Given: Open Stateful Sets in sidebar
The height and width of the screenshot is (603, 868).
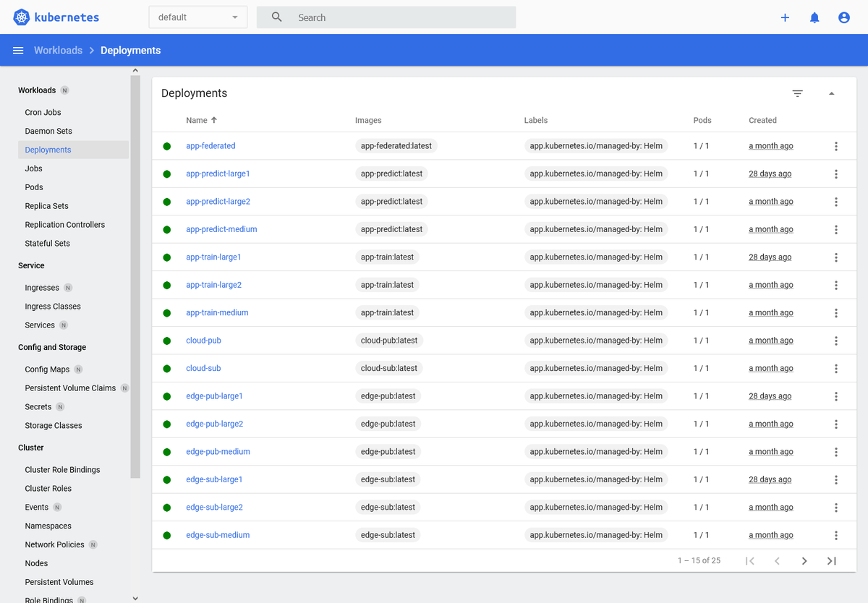Looking at the screenshot, I should [x=48, y=244].
